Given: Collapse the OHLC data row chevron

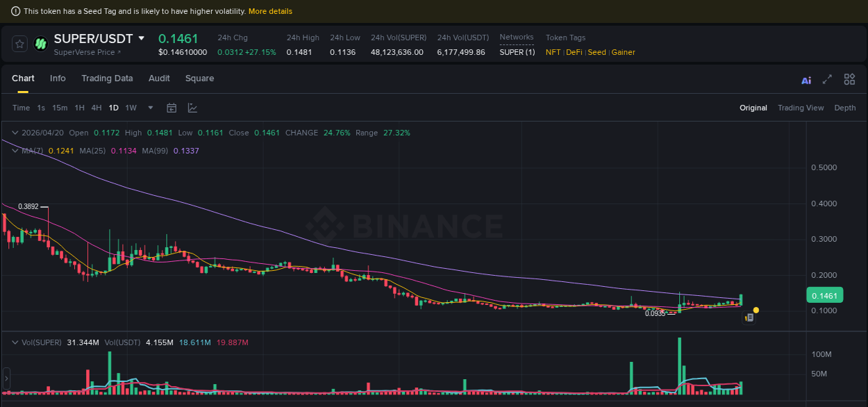Looking at the screenshot, I should coord(15,132).
